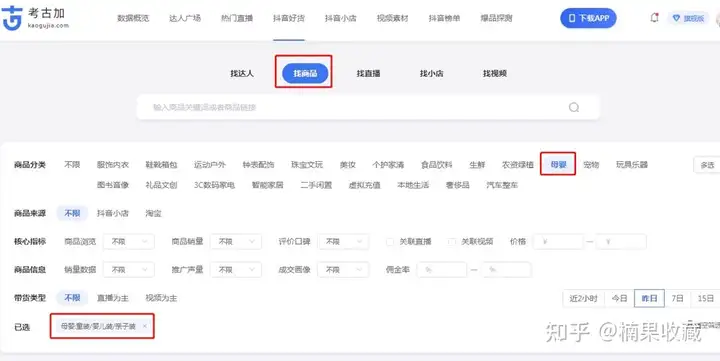Choose the 食品饮料 category
This screenshot has width=720, height=361.
point(437,164)
